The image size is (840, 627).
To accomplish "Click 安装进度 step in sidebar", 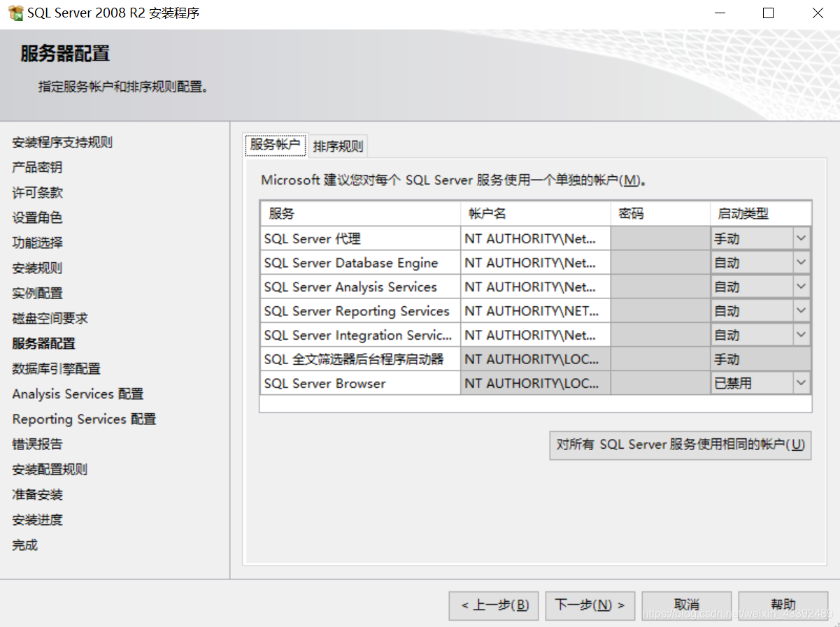I will (37, 520).
